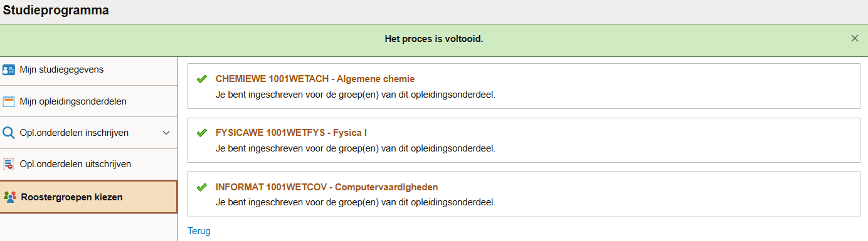Click the Mijn opleidingsonderdelen calendar icon
Viewport: 868px width, 241px height.
[x=9, y=101]
